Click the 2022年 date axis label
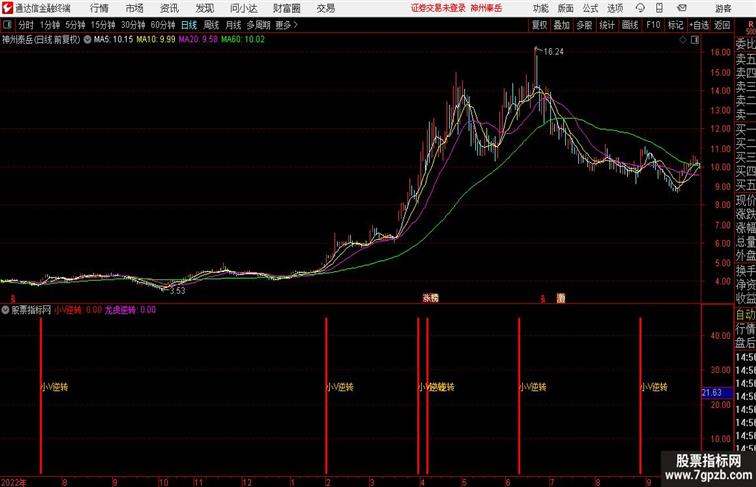Screen dimensions: 756x487 click(14, 482)
